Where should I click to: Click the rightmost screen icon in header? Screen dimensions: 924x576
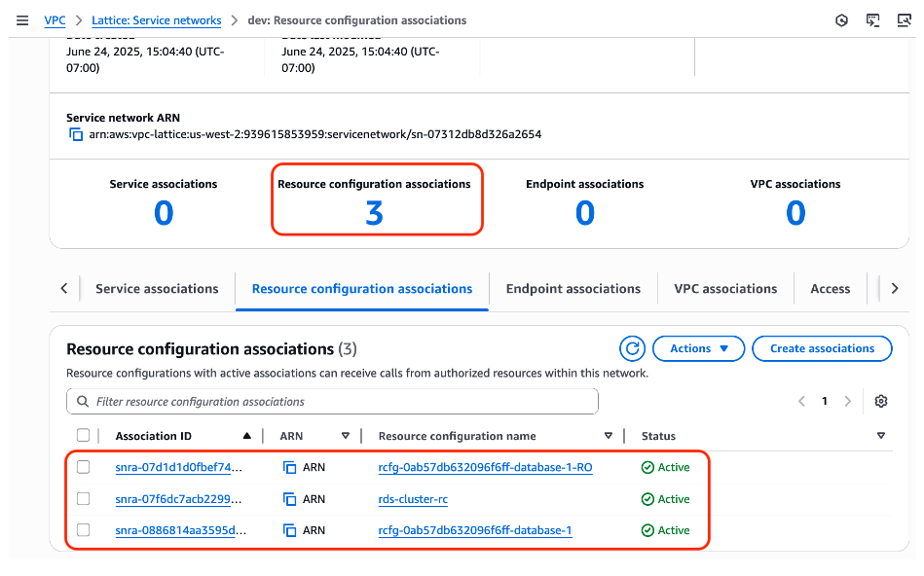click(x=904, y=20)
